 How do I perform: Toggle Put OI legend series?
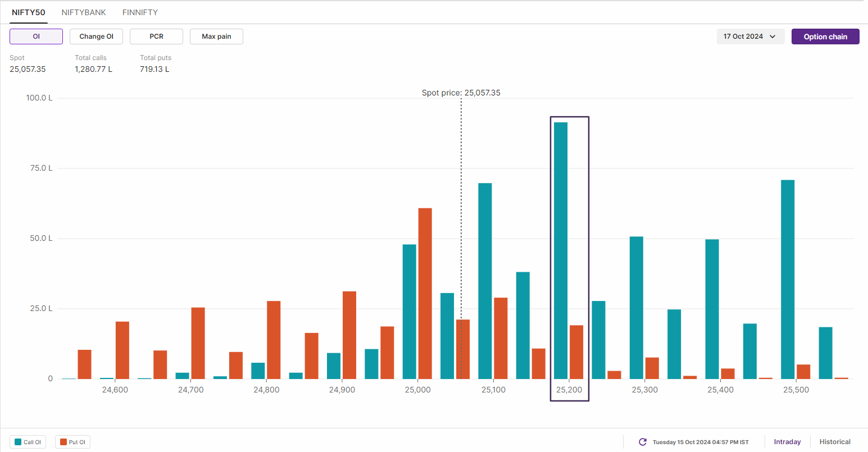tap(72, 442)
